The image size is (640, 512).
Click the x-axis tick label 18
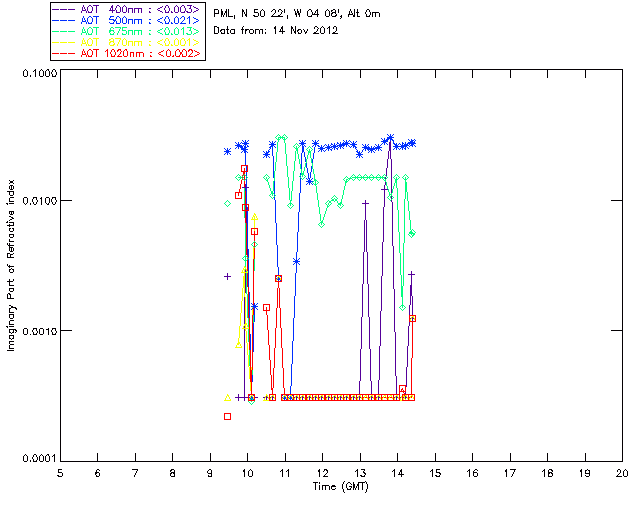547,473
